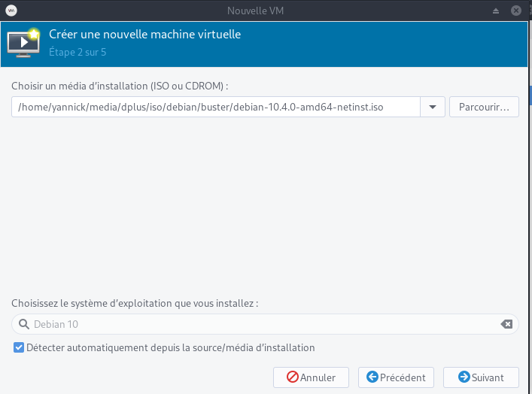The image size is (532, 394).
Task: Click the "Étape 2 sur 5" step label
Action: point(78,53)
